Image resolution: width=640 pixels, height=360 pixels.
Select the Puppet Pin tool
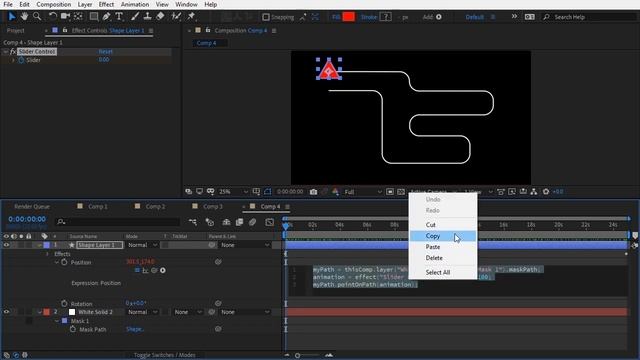click(191, 16)
